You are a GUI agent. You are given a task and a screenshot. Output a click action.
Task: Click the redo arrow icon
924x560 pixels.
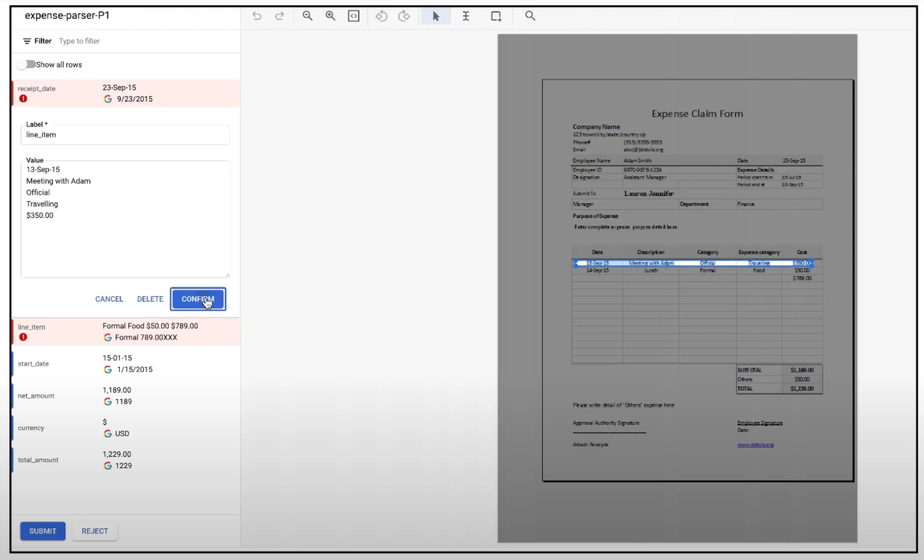pos(279,16)
